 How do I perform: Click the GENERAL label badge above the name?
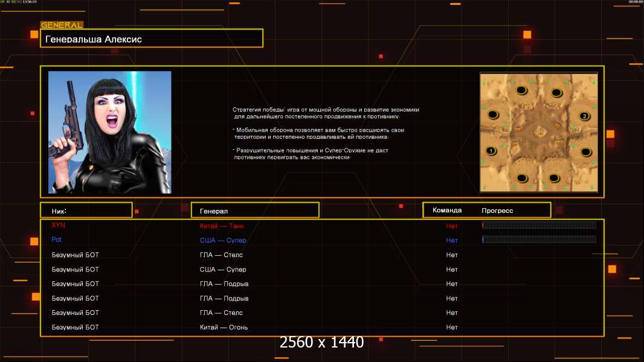coord(62,25)
